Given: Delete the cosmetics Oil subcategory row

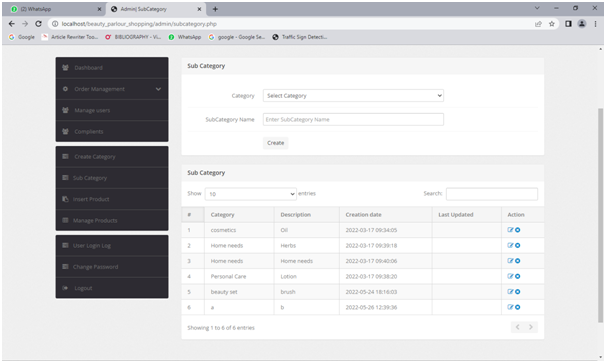Looking at the screenshot, I should [x=517, y=230].
